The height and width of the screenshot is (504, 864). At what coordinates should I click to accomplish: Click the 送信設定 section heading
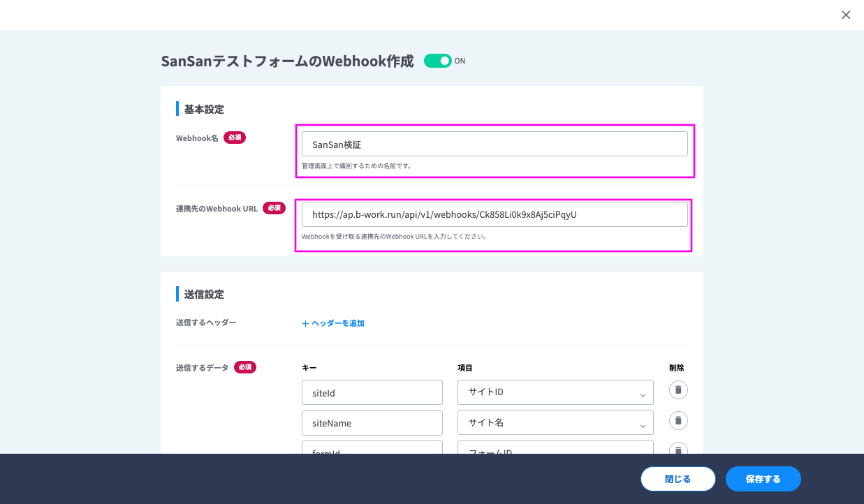pos(204,295)
